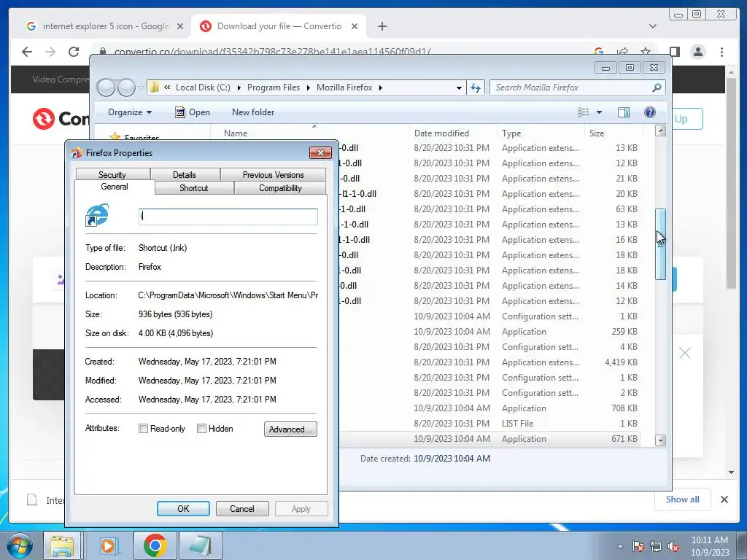Select the LIST File row
Viewport: 747px width, 560px height.
[x=489, y=424]
